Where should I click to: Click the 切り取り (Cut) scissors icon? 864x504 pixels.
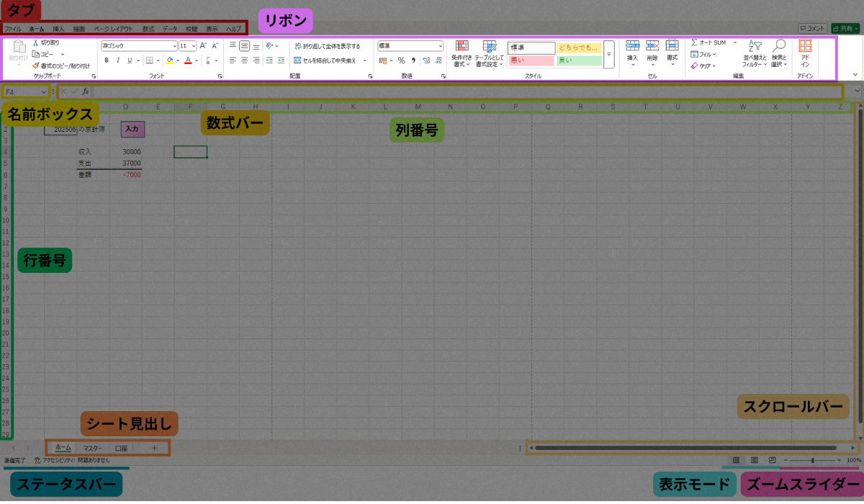tap(35, 43)
